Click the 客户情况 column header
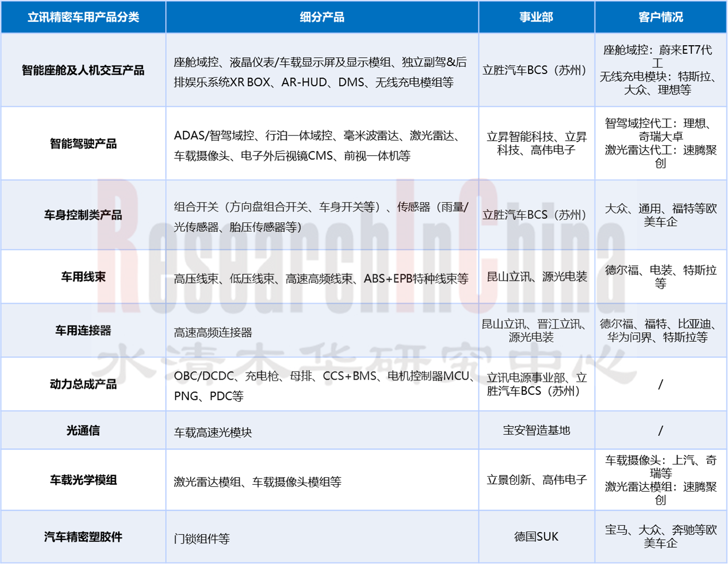The width and height of the screenshot is (728, 564). [661, 17]
